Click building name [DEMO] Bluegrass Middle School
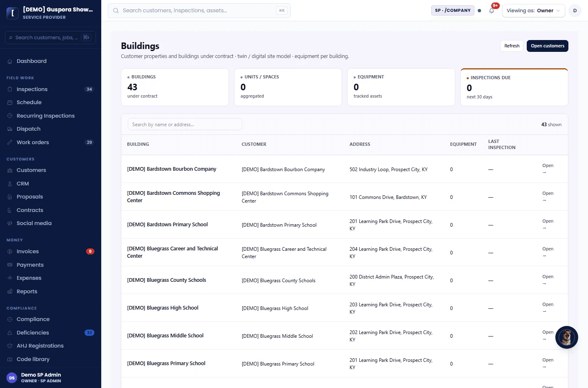Image resolution: width=588 pixels, height=388 pixels. tap(165, 336)
